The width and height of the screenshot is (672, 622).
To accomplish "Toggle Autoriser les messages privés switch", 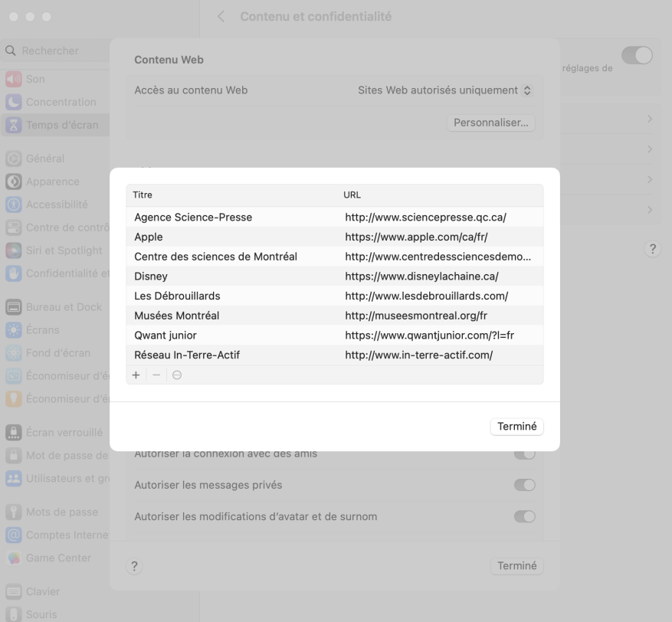I will click(525, 485).
